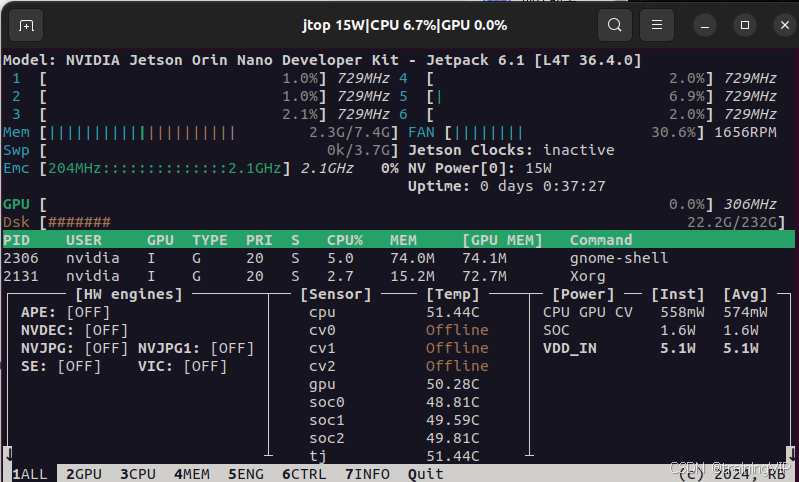Viewport: 799px width, 482px height.
Task: Click PID 2131
Action: click(x=20, y=276)
